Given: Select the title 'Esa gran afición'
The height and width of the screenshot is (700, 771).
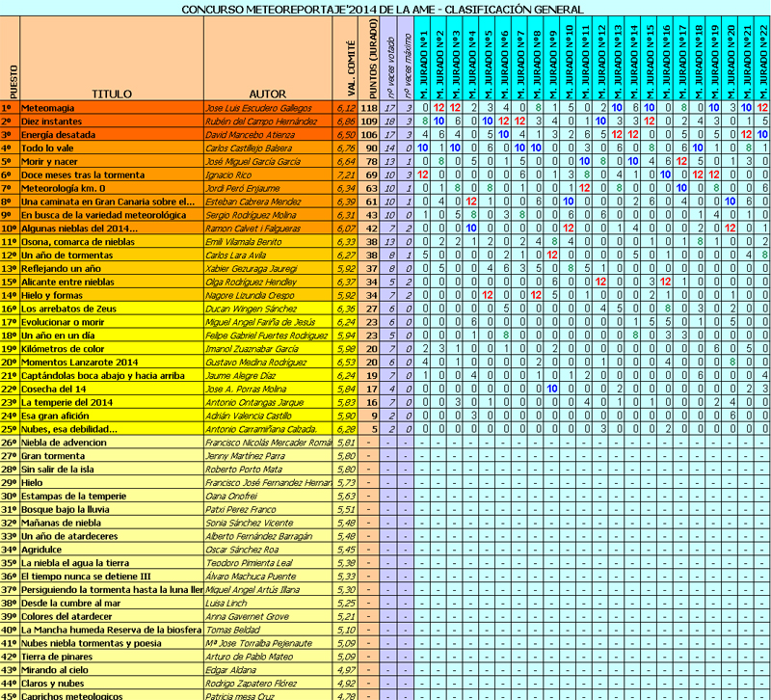Looking at the screenshot, I should [55, 416].
